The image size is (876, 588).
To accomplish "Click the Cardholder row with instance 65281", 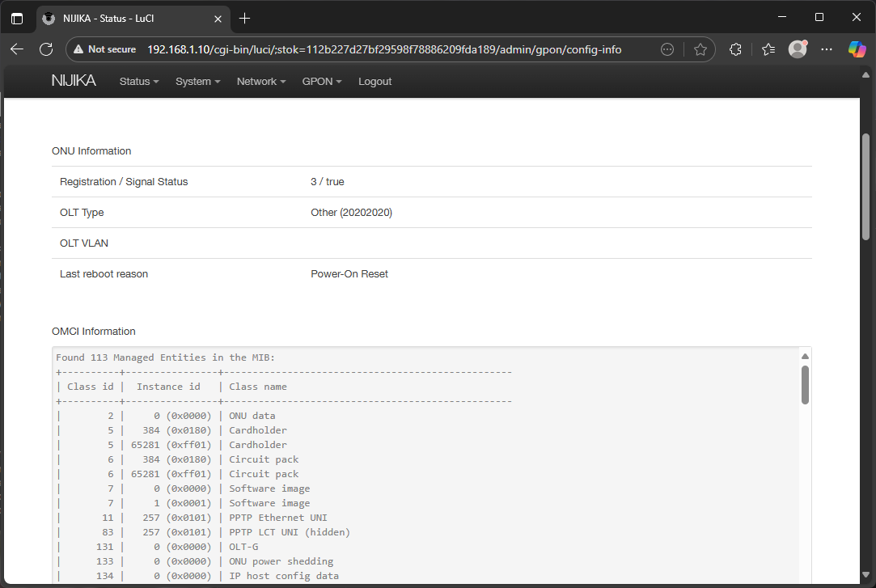I will 172,445.
